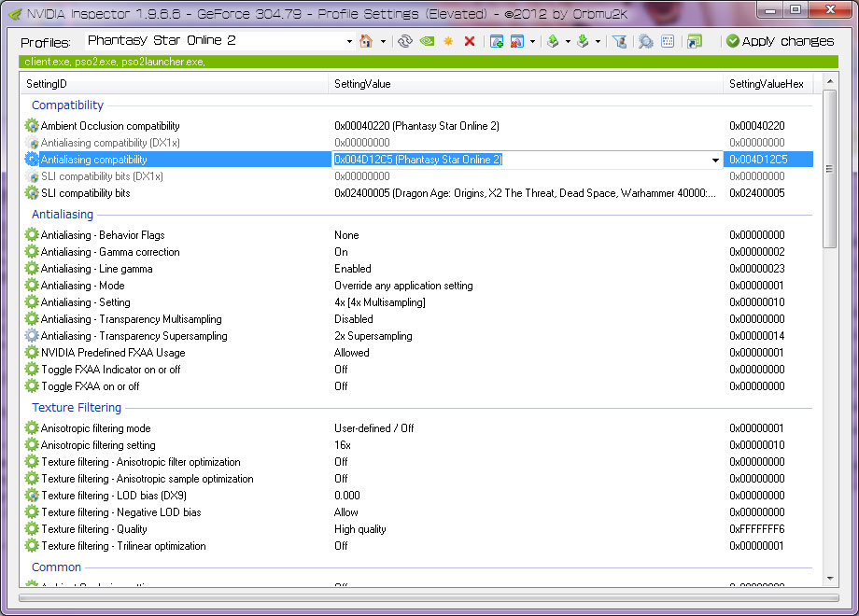Create a new profile with the sun icon
This screenshot has width=859, height=616.
(448, 41)
